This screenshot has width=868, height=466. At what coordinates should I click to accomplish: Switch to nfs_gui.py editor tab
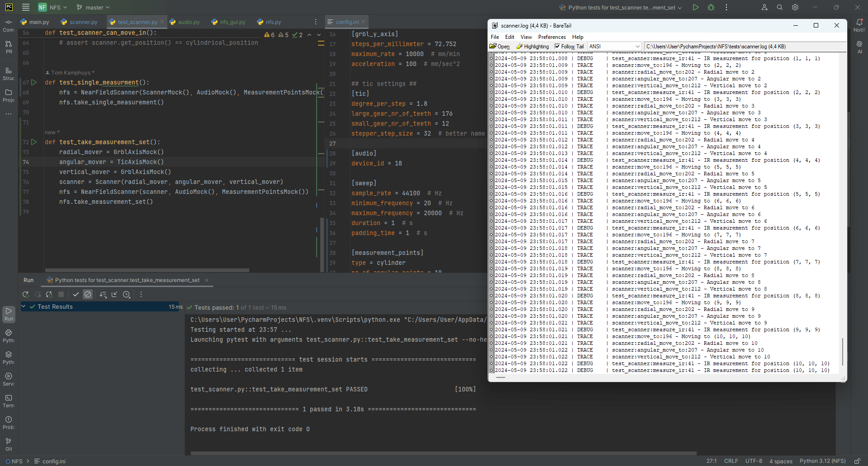228,22
